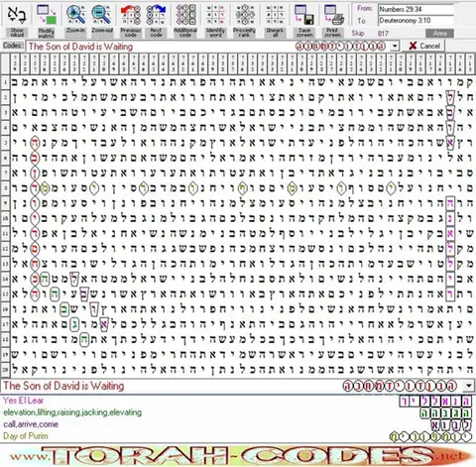Click the From field showing Numbers 29:34
476x467 pixels.
[x=416, y=9]
